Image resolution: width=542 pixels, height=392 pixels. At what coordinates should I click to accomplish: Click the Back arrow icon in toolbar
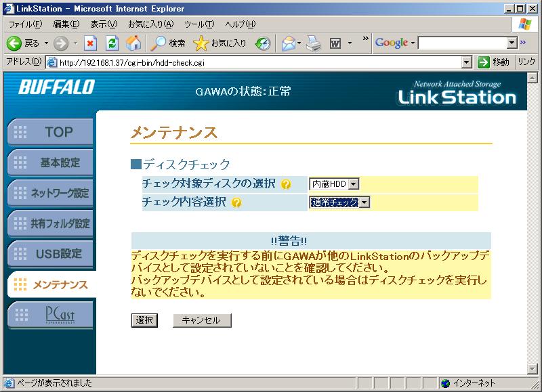pyautogui.click(x=14, y=43)
